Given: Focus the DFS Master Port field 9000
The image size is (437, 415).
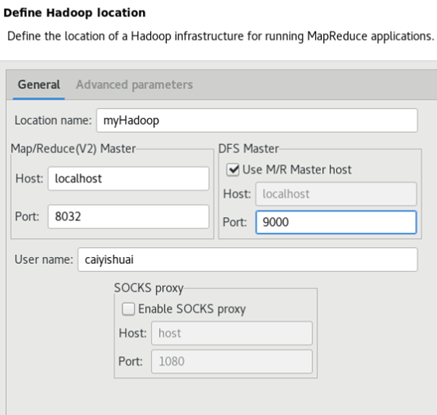Looking at the screenshot, I should [336, 222].
